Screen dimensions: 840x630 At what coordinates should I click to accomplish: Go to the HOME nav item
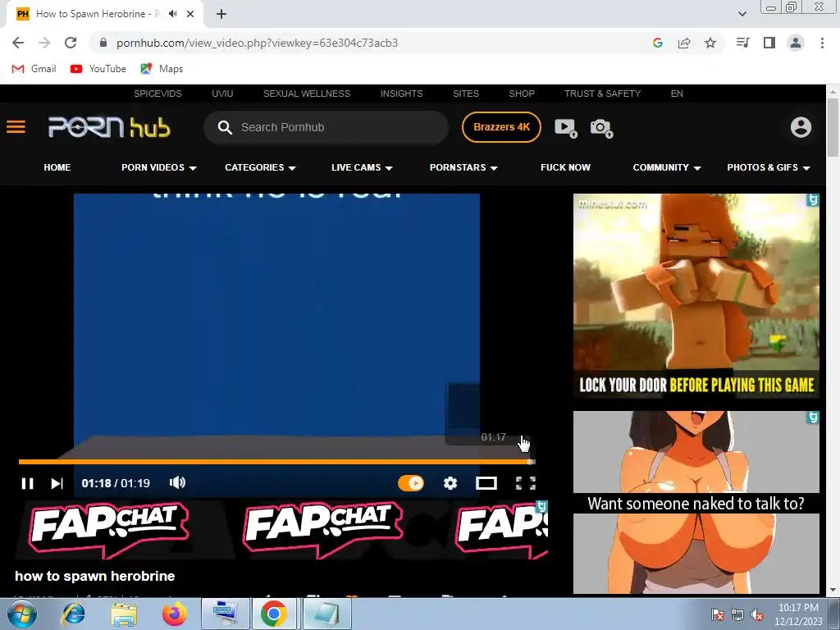click(57, 167)
